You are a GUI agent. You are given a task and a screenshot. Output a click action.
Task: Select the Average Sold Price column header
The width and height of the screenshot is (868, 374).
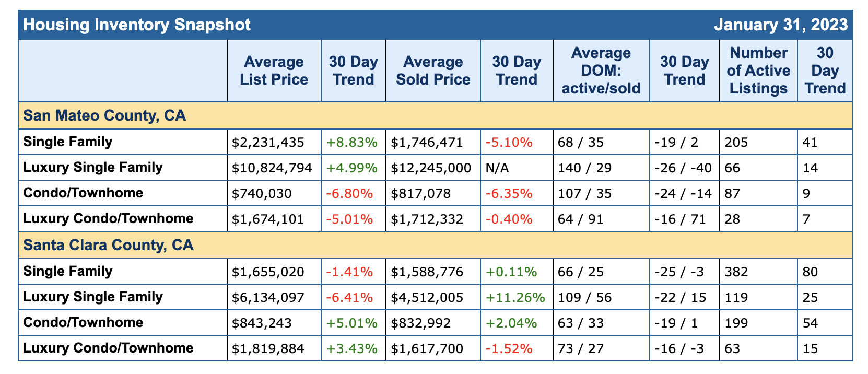[433, 71]
